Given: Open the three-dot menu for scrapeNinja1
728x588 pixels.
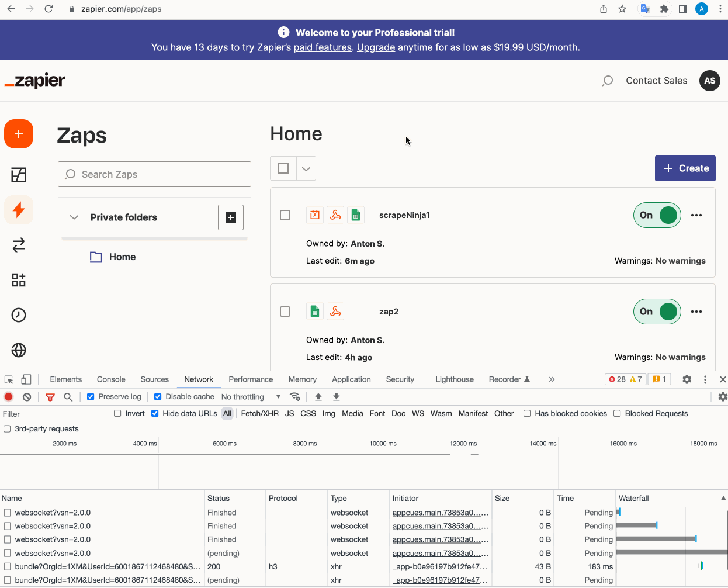Looking at the screenshot, I should point(696,215).
